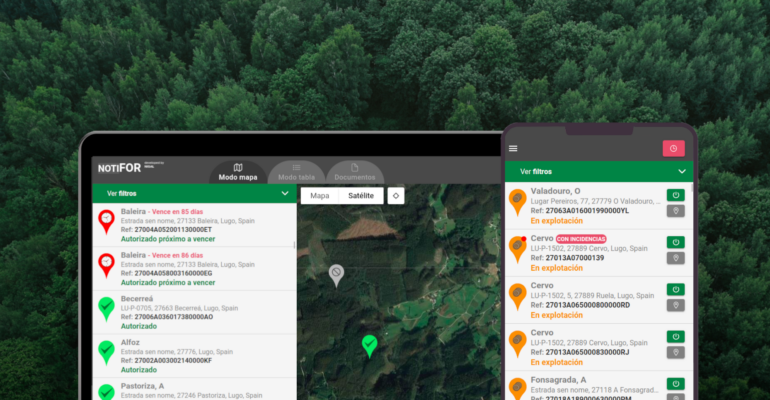Click ref 27013A07000139
The height and width of the screenshot is (400, 770).
pos(575,258)
